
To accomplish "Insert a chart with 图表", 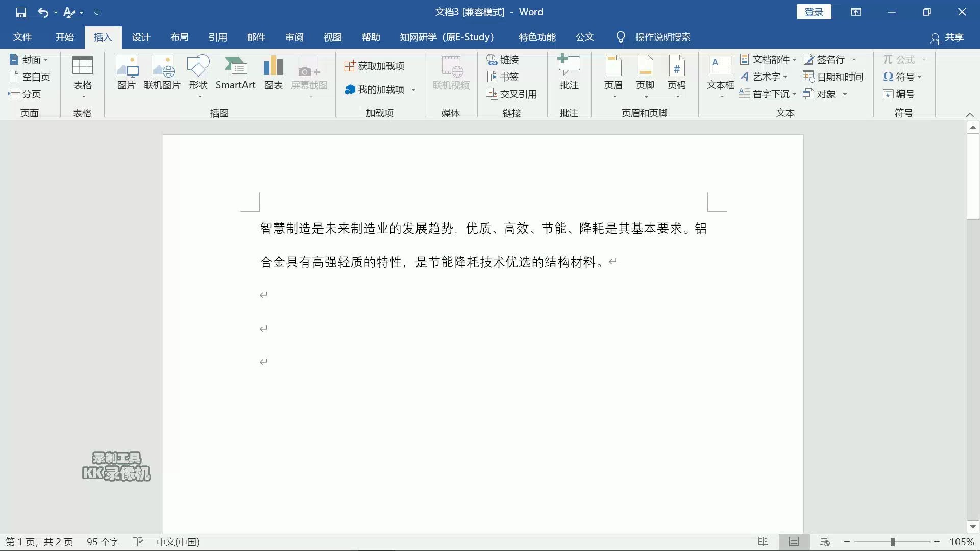I will [x=274, y=73].
